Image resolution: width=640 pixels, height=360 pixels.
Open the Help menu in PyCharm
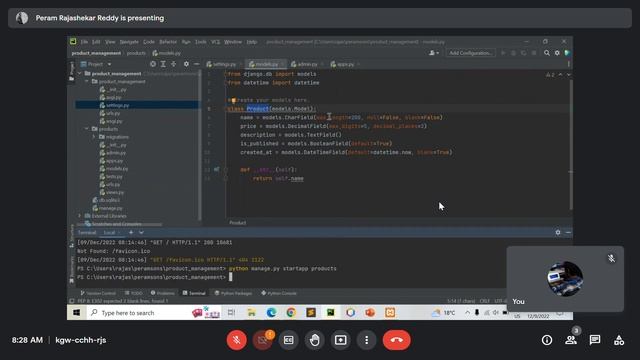pos(252,42)
